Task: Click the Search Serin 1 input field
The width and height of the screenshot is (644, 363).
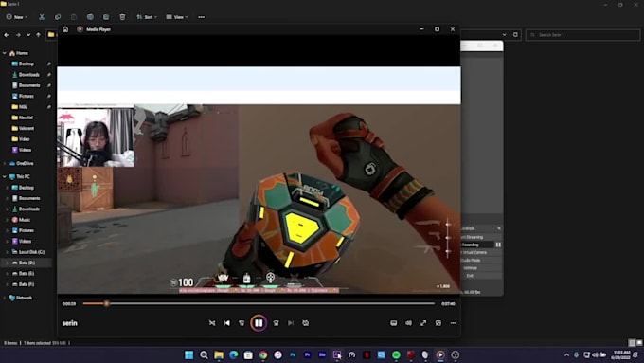Action: point(582,35)
